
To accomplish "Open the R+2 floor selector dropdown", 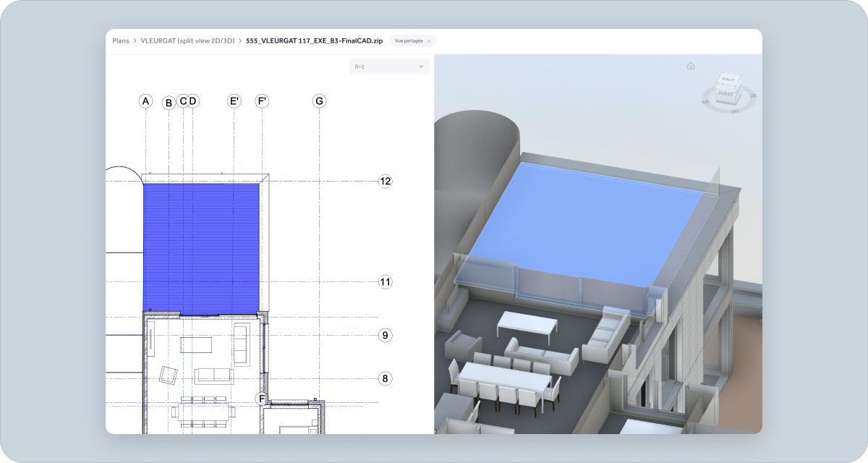I will (x=388, y=67).
